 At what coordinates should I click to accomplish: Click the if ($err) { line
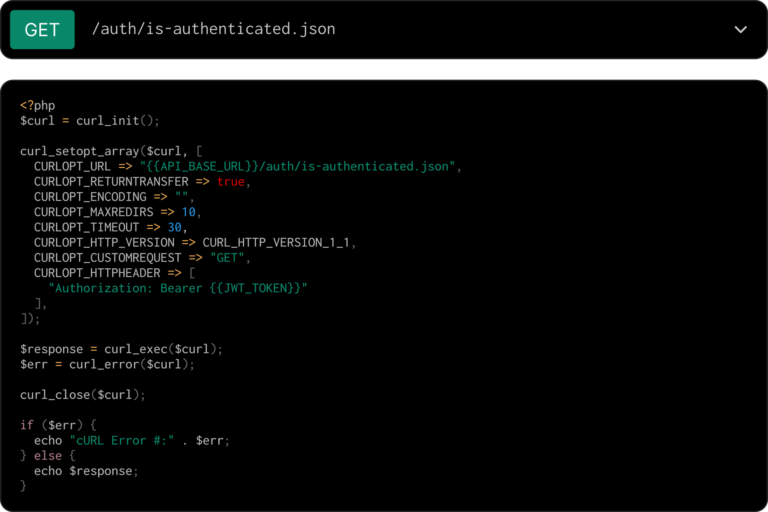tap(58, 425)
